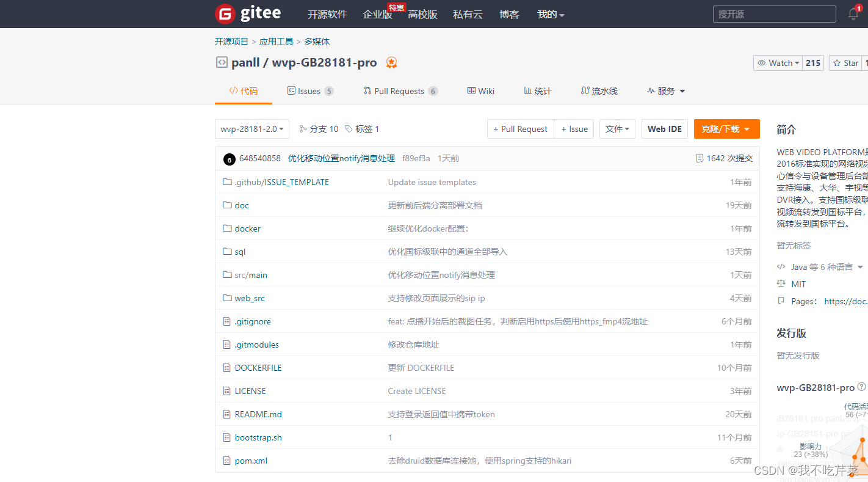Open the 文件 dropdown

click(x=617, y=129)
